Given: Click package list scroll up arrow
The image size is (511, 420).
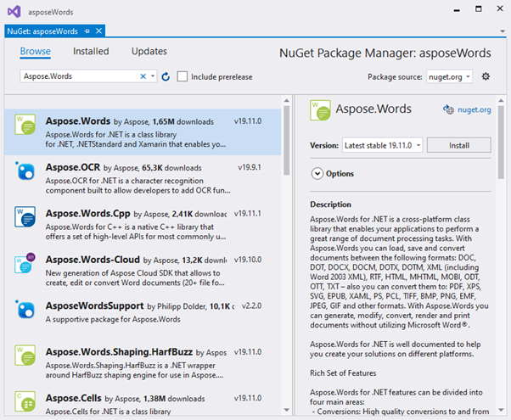Looking at the screenshot, I should 286,101.
